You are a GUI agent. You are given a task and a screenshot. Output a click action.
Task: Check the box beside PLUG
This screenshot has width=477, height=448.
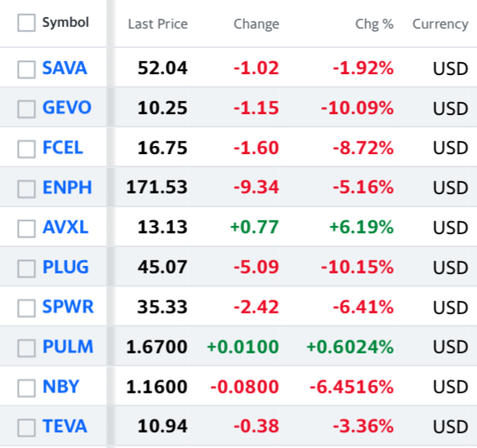tap(26, 268)
